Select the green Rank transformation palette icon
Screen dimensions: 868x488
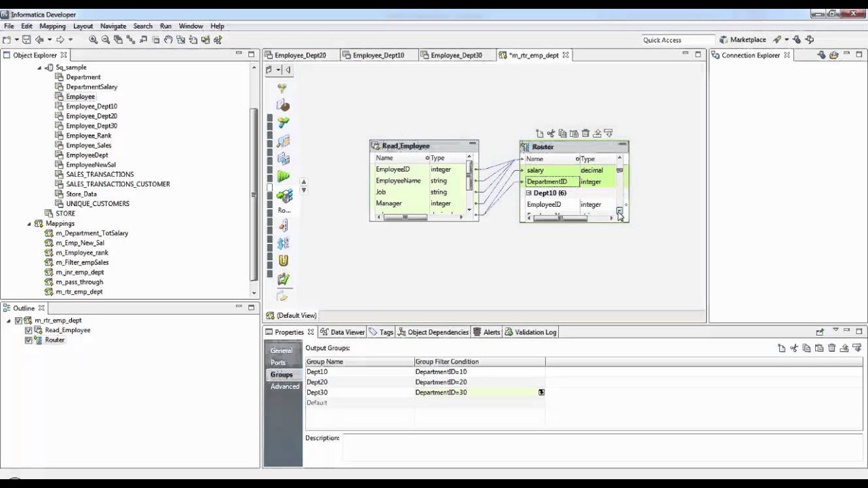point(283,176)
